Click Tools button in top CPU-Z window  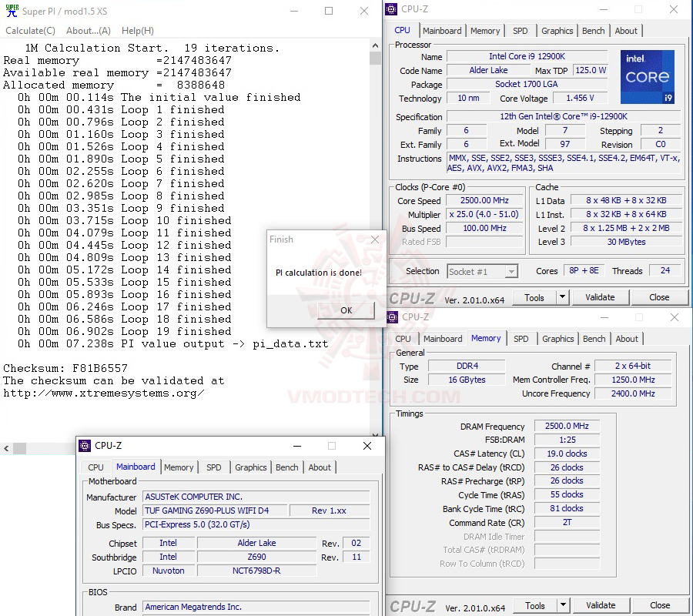click(534, 298)
